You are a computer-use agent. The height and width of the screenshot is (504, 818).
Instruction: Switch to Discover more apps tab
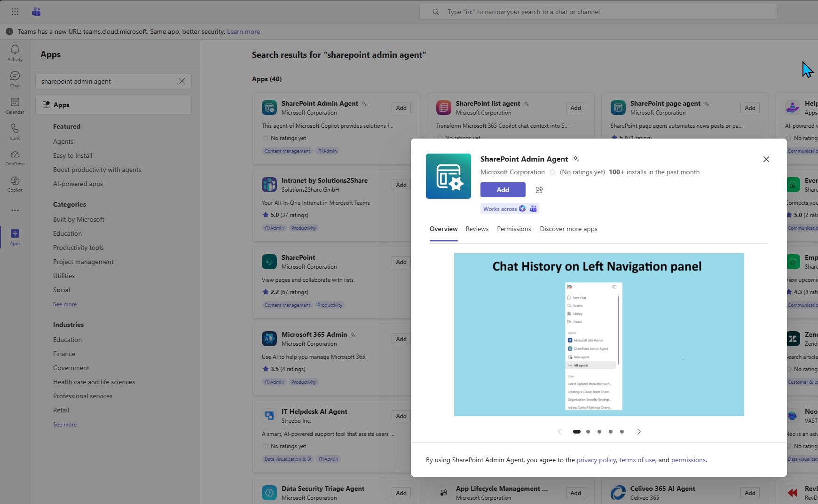[x=568, y=229]
